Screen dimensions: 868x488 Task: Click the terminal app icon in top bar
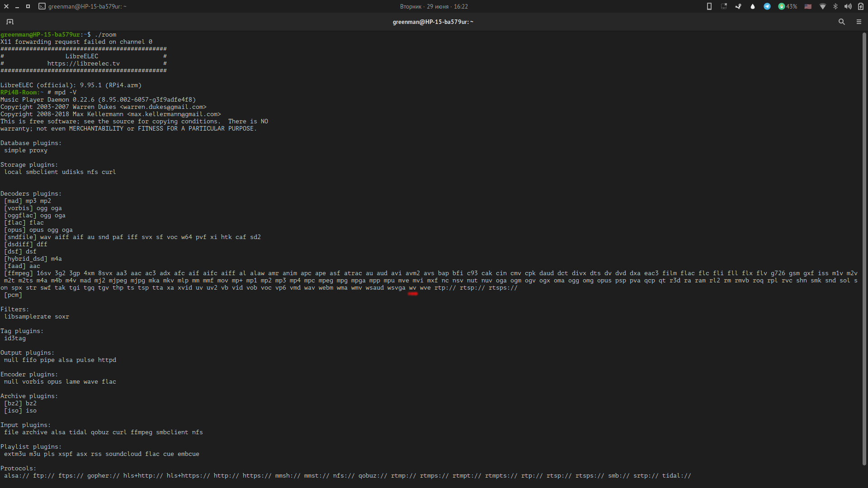tap(42, 6)
